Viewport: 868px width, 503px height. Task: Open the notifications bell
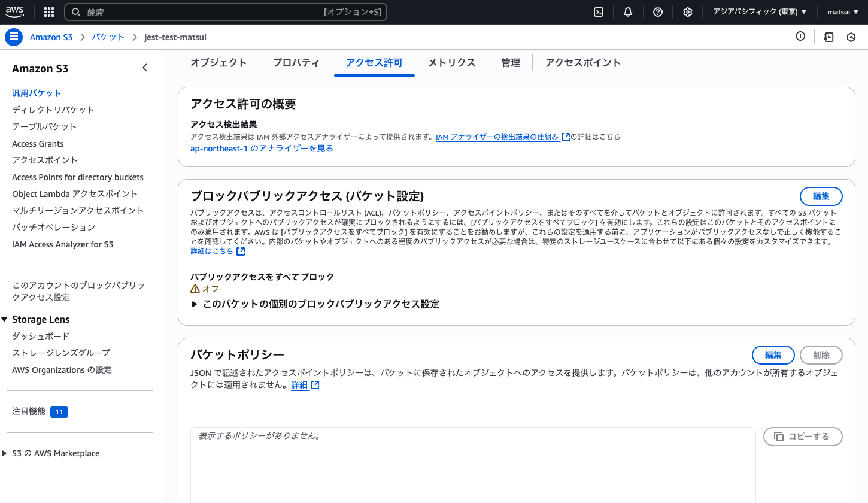click(627, 11)
